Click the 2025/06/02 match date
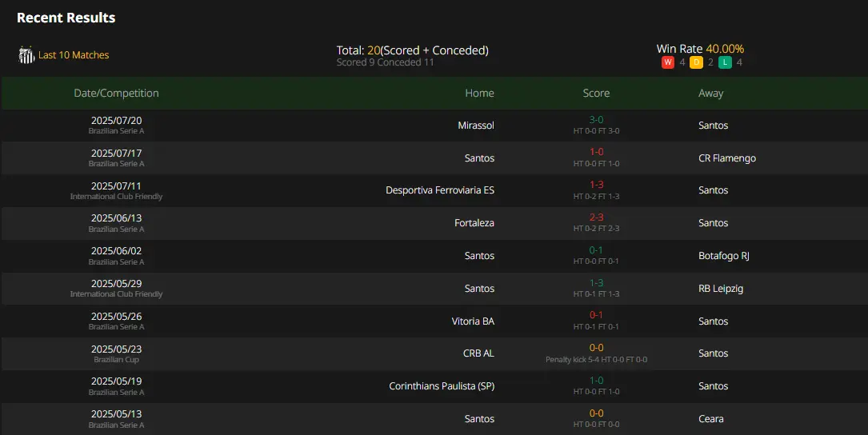 116,251
